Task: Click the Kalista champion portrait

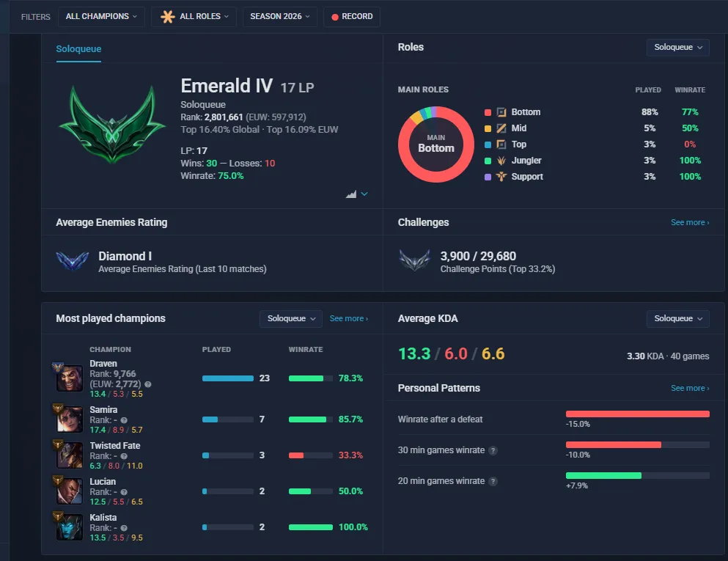Action: tap(69, 527)
